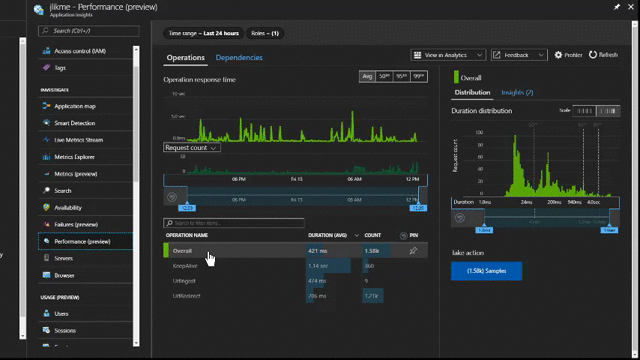
Task: Open the Feedback dropdown
Action: pos(519,55)
